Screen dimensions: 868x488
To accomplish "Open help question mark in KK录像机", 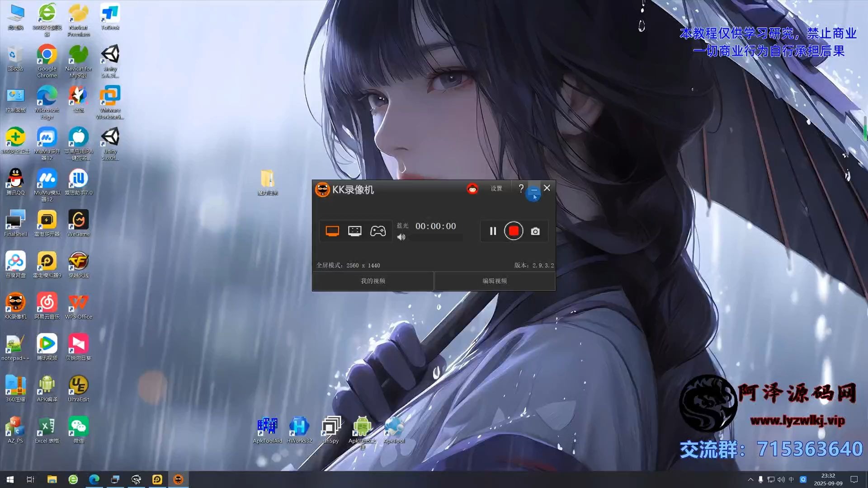I will 521,188.
